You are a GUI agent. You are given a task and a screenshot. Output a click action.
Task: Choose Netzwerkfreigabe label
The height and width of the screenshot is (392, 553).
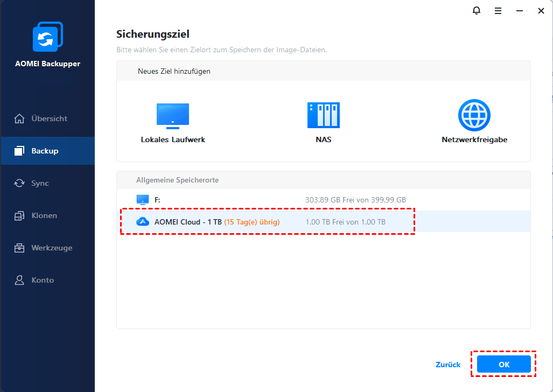474,139
